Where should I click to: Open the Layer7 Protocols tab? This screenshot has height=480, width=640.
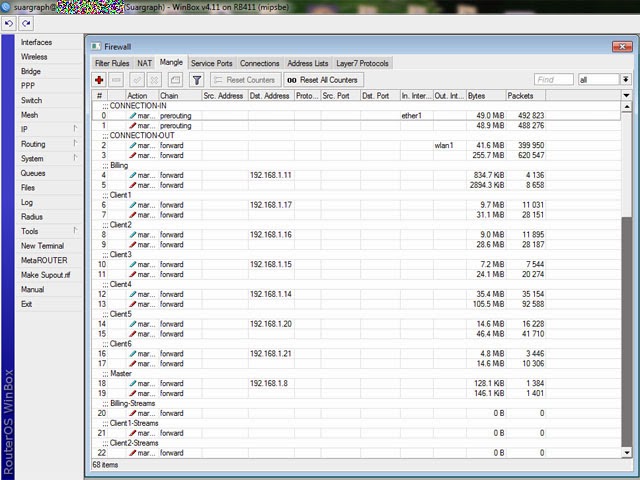point(362,63)
